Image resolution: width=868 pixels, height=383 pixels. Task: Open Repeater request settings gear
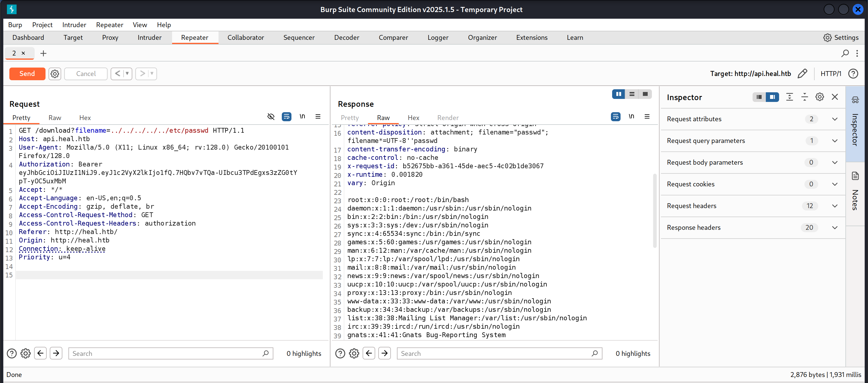55,74
